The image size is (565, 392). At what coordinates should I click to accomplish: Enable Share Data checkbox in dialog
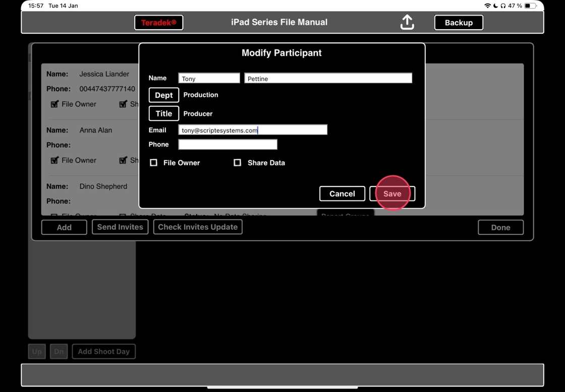[x=238, y=163]
